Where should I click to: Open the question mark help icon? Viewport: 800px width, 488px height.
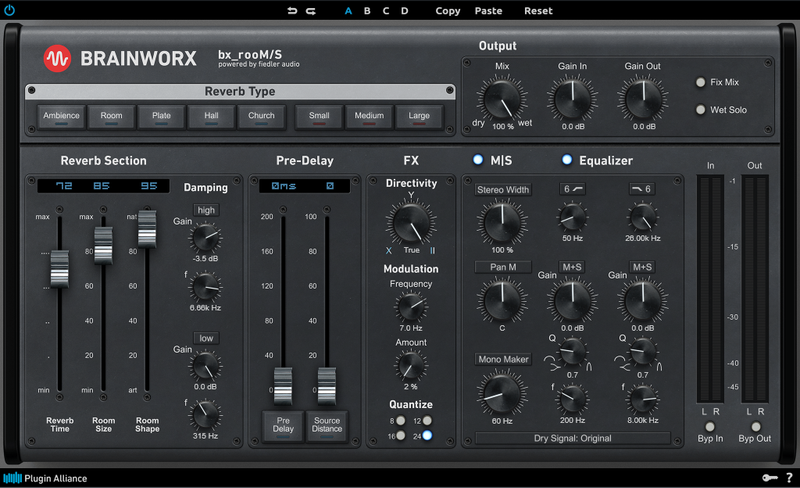[789, 478]
